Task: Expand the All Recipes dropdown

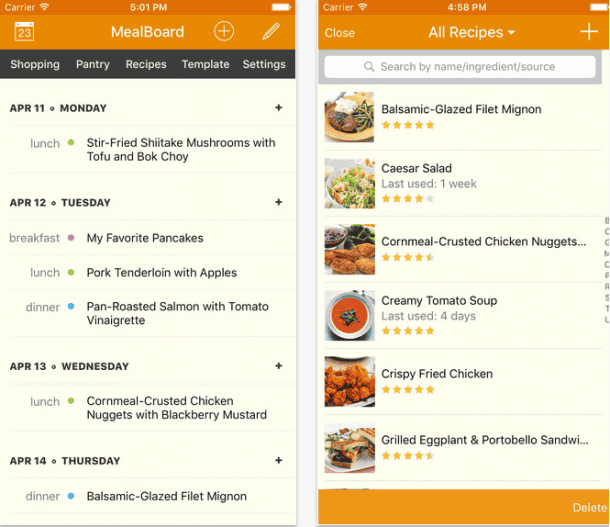Action: coord(471,32)
